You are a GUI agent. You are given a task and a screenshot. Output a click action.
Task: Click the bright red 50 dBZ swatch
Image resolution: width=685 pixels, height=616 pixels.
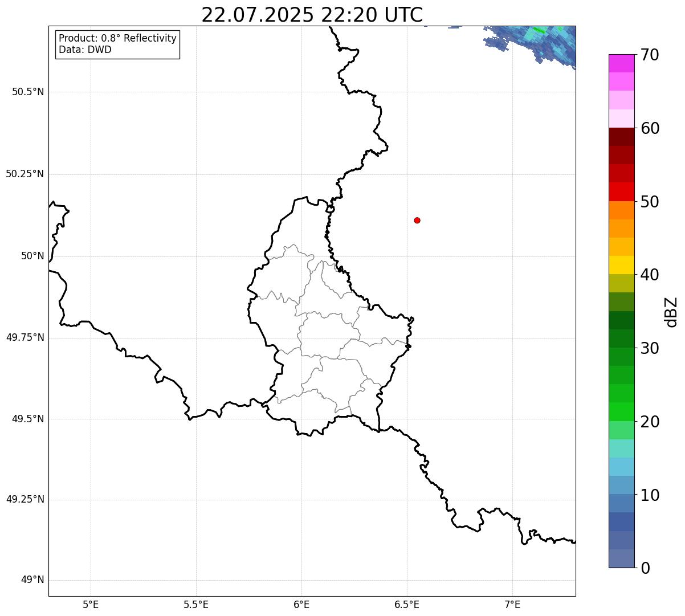[621, 192]
